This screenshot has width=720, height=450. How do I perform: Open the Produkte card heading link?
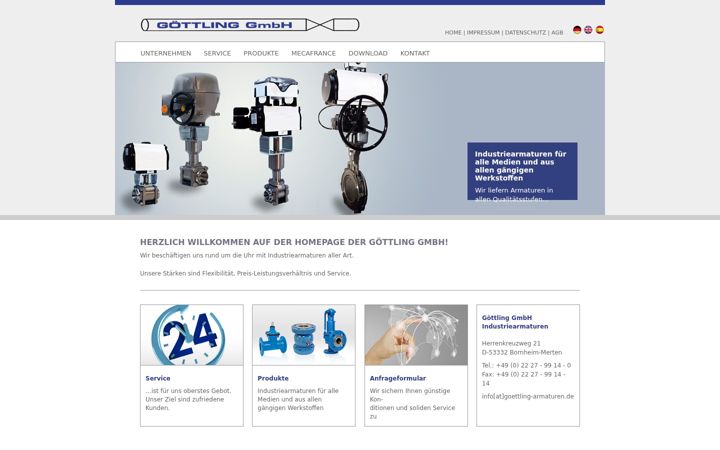273,378
